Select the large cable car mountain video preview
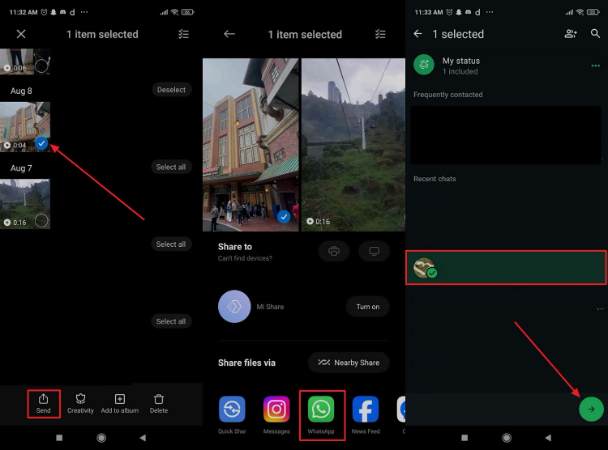608x450 pixels. coord(353,145)
